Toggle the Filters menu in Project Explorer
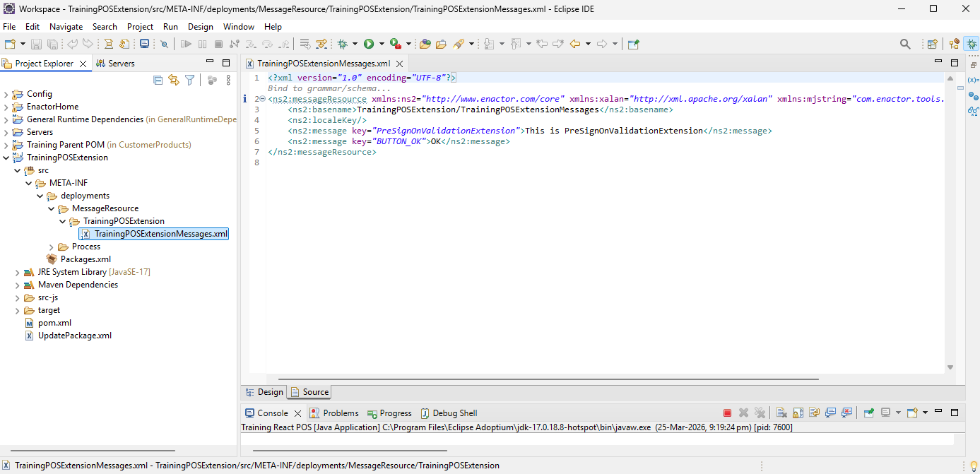 pos(189,80)
